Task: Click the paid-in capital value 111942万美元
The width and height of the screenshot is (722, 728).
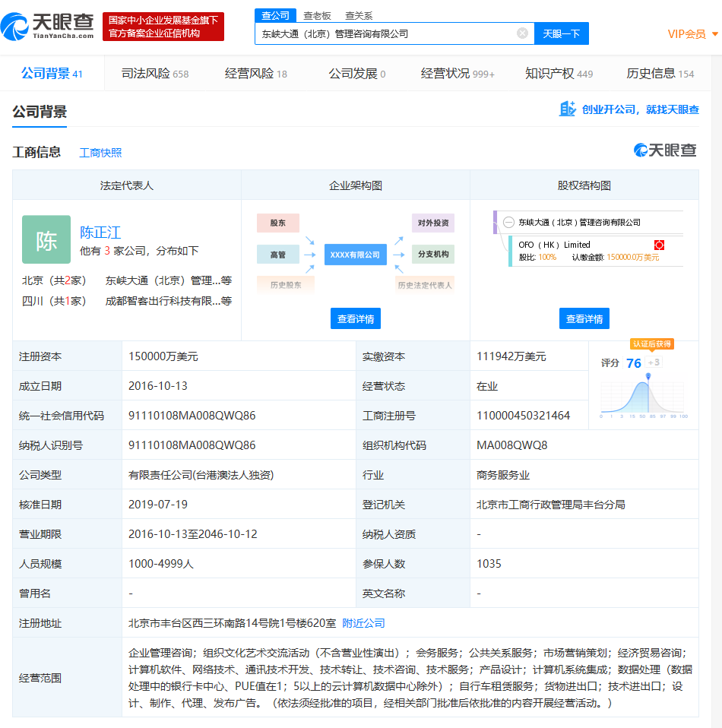Action: point(511,356)
